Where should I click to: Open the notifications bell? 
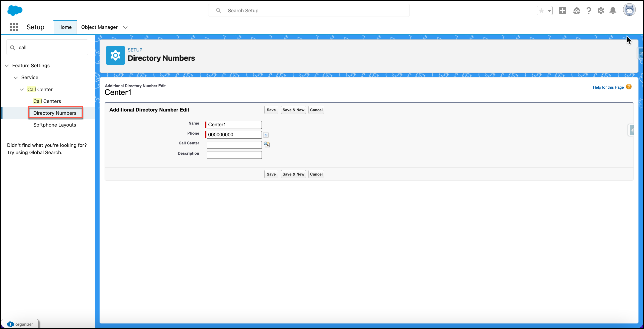point(613,11)
